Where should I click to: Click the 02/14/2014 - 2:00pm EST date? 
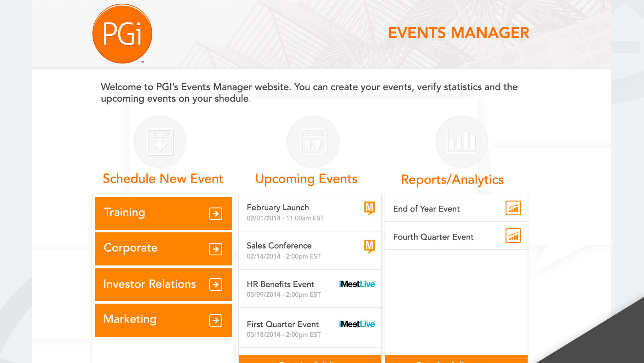point(284,256)
